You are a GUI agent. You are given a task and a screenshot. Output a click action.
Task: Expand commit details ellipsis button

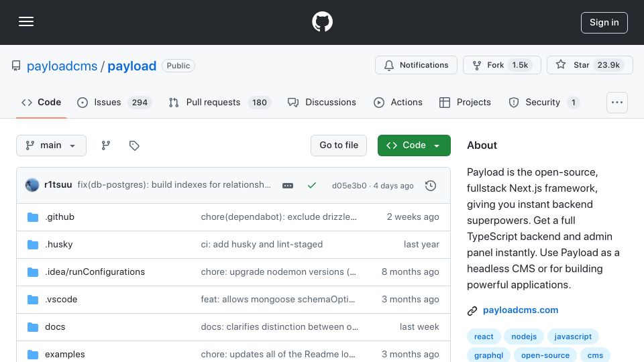288,186
